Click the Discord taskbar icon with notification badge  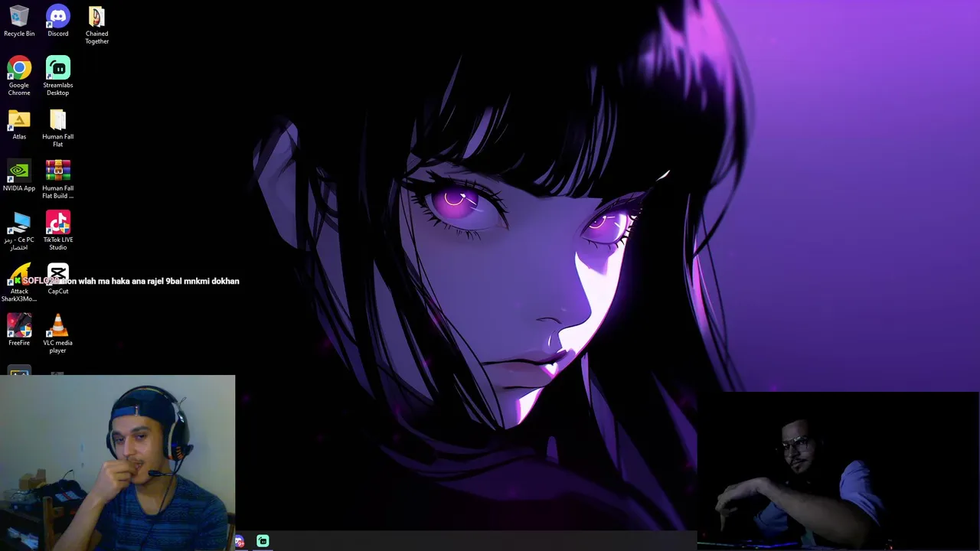pos(240,541)
